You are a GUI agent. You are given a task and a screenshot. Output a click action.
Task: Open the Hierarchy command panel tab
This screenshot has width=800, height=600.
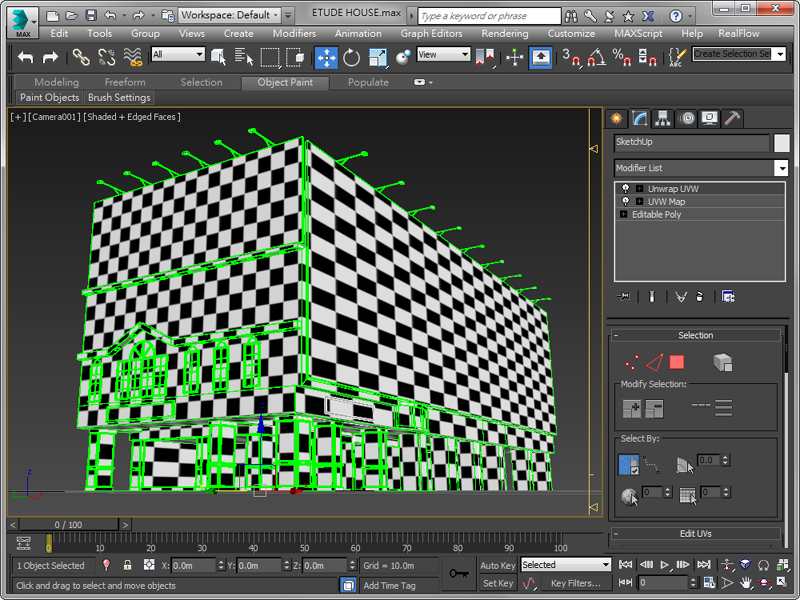pos(662,118)
